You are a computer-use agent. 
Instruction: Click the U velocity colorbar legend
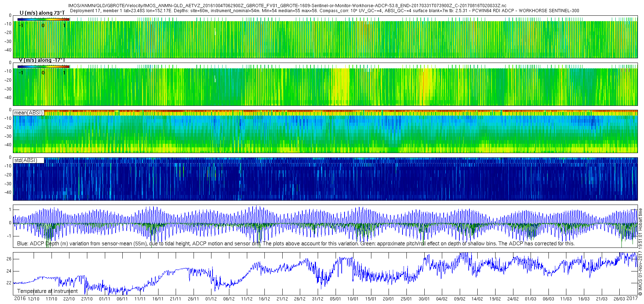(43, 19)
